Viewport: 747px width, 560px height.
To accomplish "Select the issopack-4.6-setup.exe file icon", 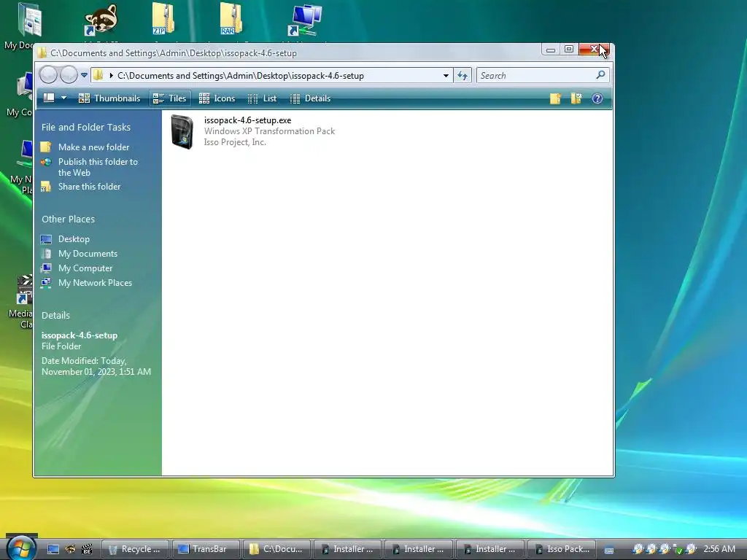I will (x=182, y=131).
